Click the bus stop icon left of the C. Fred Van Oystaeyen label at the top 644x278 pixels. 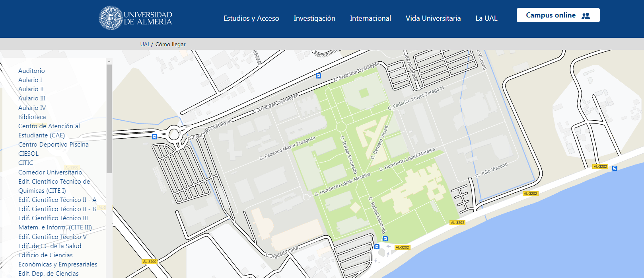(x=318, y=76)
